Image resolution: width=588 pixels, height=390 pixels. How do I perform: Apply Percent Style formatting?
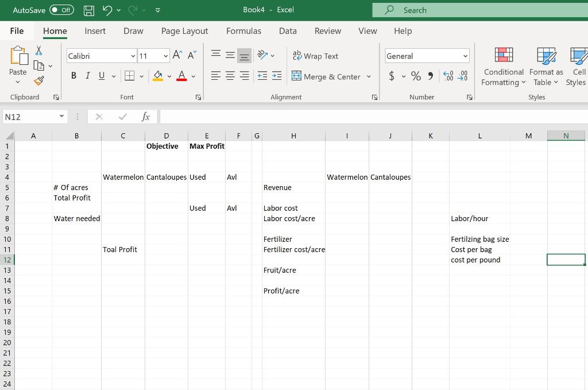416,76
